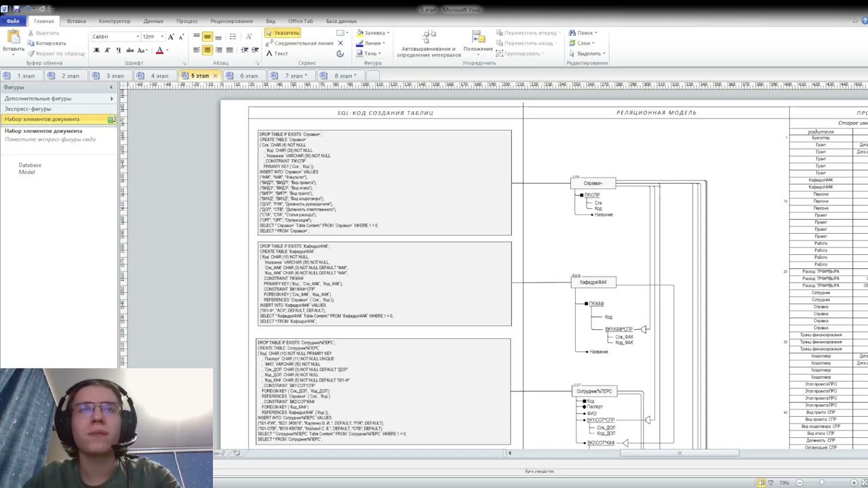Click the bulleted list icon
The width and height of the screenshot is (868, 488).
[233, 37]
